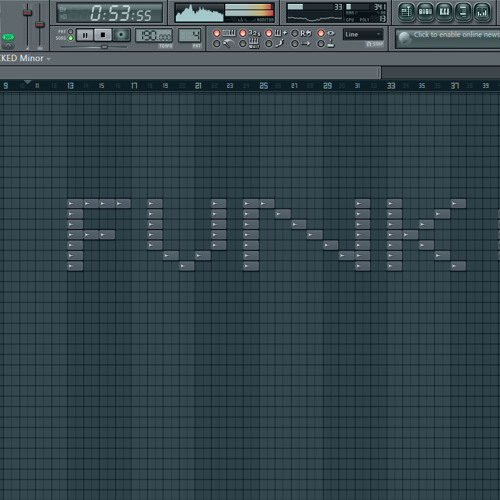Enable loop recording toggle
Screen dimensions: 500x500
click(x=295, y=33)
